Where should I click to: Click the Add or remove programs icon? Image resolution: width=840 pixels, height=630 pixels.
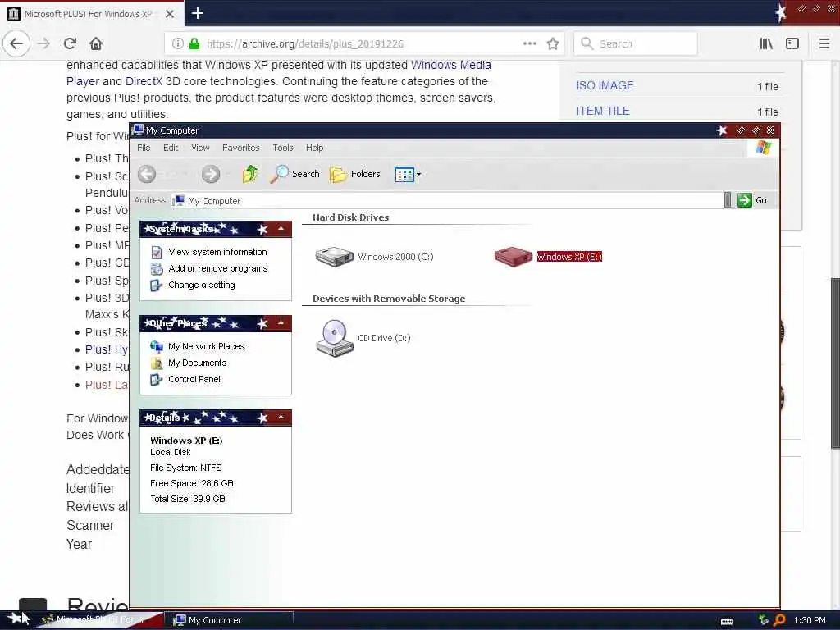(x=157, y=269)
